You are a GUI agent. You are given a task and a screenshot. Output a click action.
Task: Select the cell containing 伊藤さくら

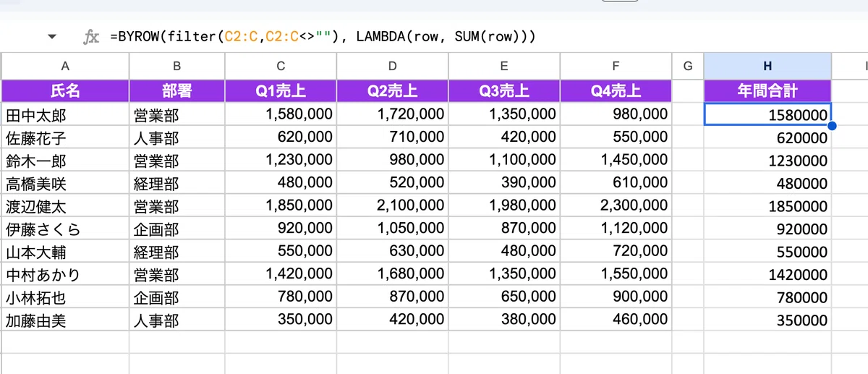tap(65, 229)
